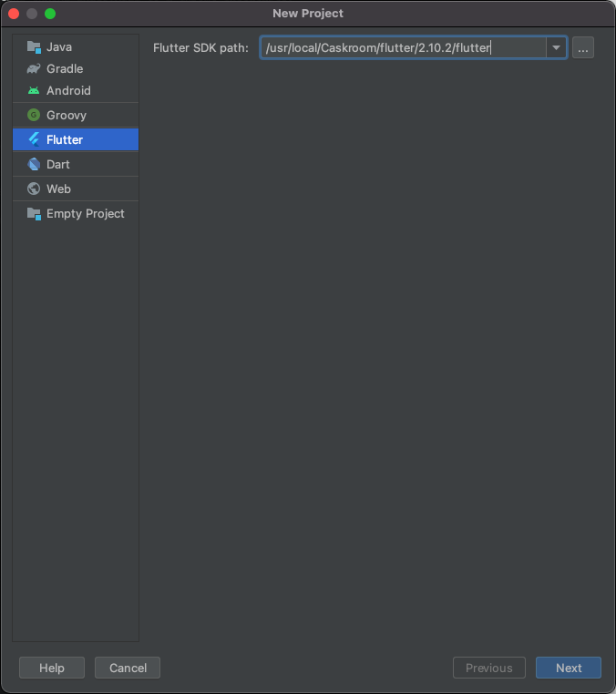Click the Web globe icon
The image size is (616, 694).
coord(34,189)
